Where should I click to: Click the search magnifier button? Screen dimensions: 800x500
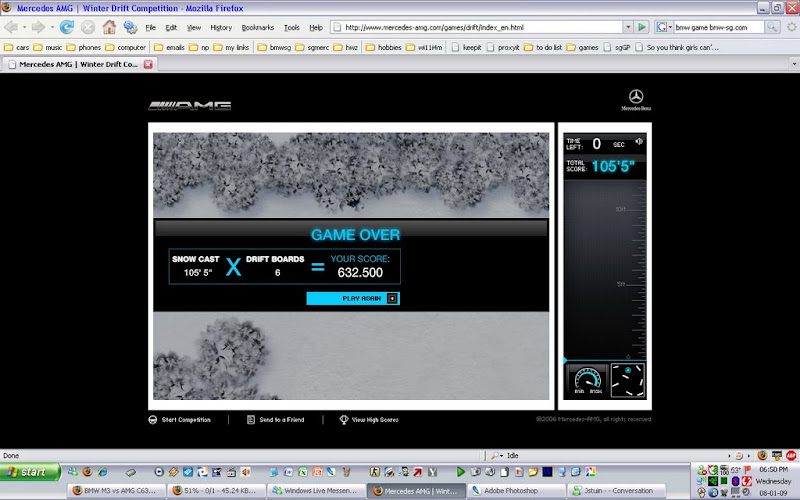(772, 27)
